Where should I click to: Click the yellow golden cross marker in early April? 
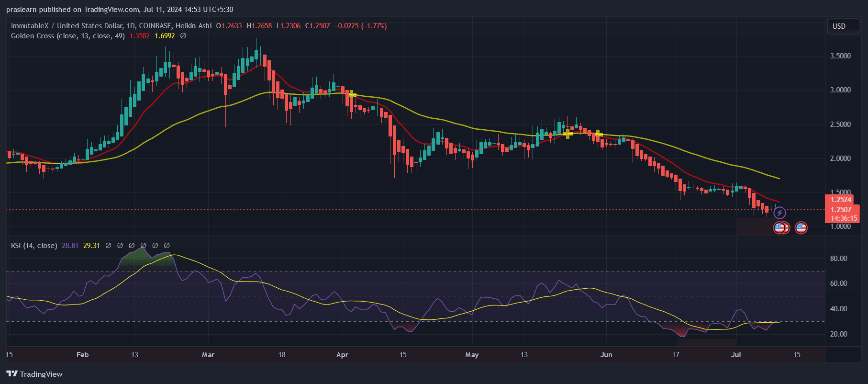352,94
